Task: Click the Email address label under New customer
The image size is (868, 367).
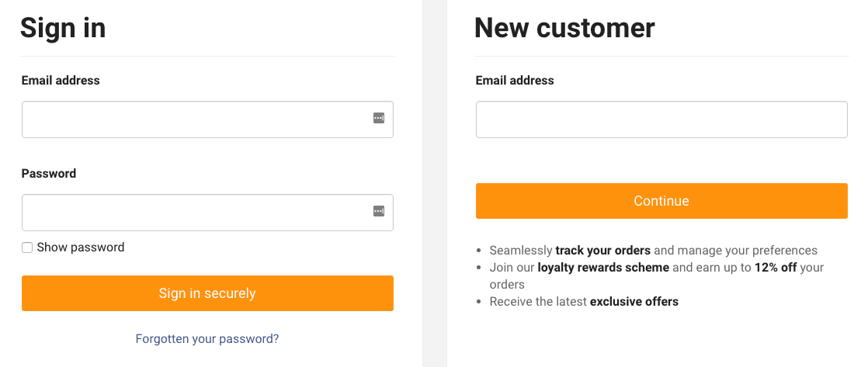Action: pyautogui.click(x=515, y=81)
